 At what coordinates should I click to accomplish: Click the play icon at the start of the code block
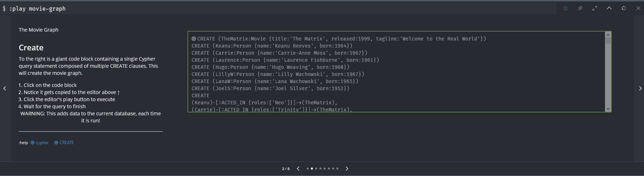pyautogui.click(x=194, y=39)
